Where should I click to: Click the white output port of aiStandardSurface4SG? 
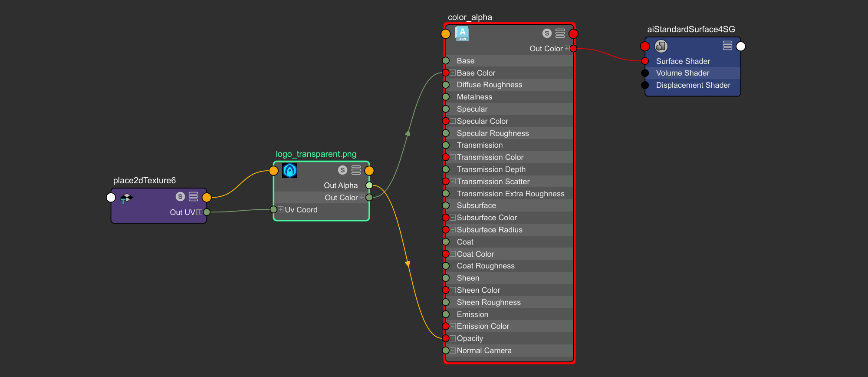click(x=741, y=46)
